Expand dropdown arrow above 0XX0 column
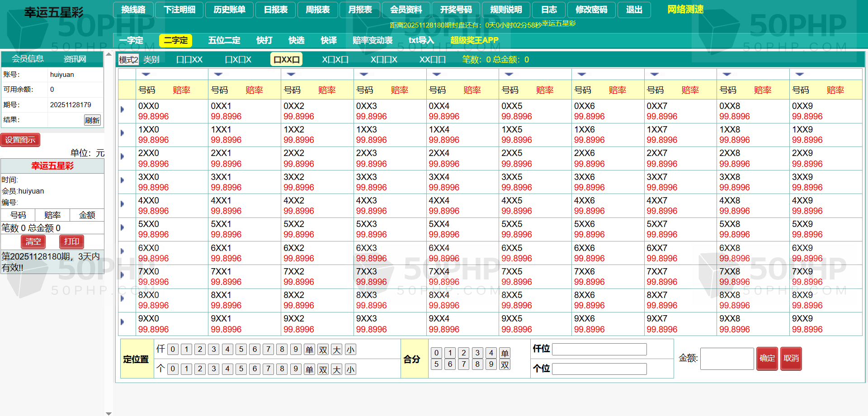The width and height of the screenshot is (868, 416). (x=146, y=74)
